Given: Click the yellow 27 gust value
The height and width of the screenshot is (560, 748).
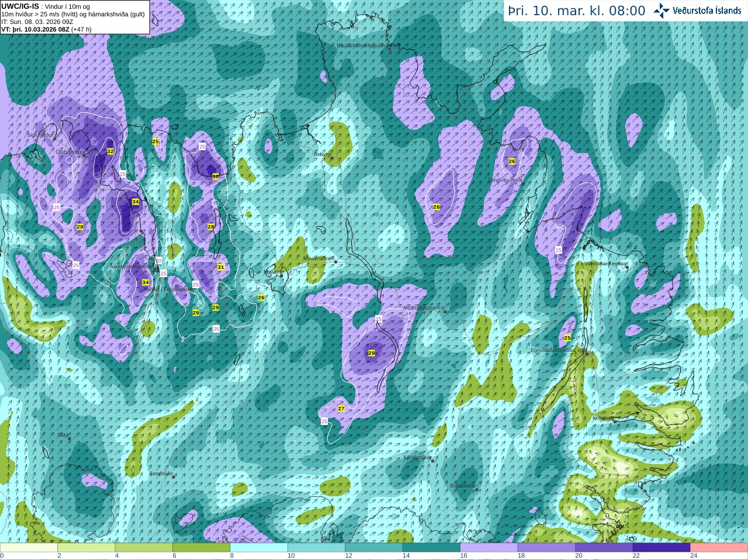Looking at the screenshot, I should coord(341,409).
